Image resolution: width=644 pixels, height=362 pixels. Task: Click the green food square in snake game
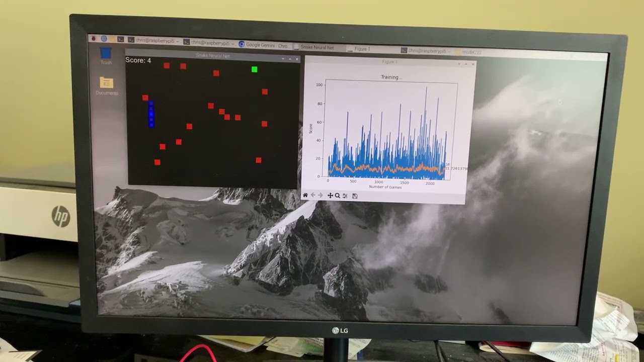[255, 69]
